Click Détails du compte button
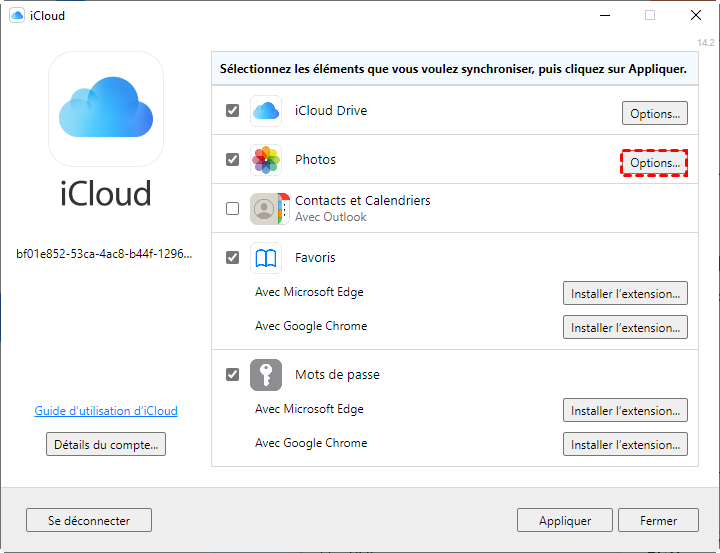This screenshot has height=553, width=720. coord(106,444)
